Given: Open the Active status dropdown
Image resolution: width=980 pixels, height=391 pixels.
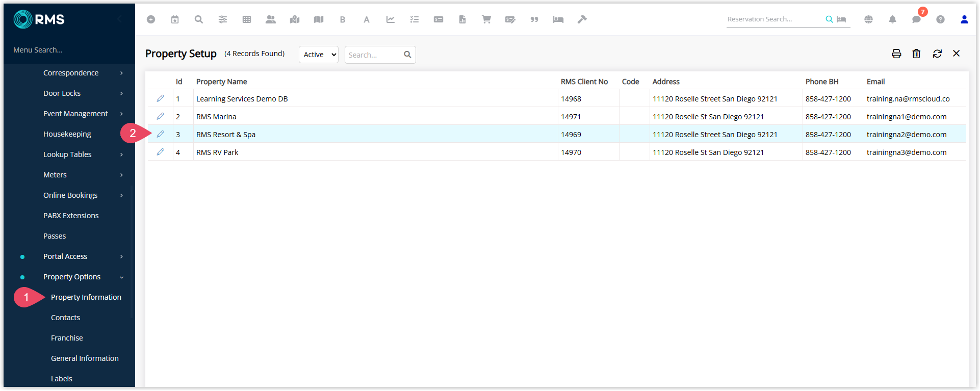Looking at the screenshot, I should (x=319, y=55).
